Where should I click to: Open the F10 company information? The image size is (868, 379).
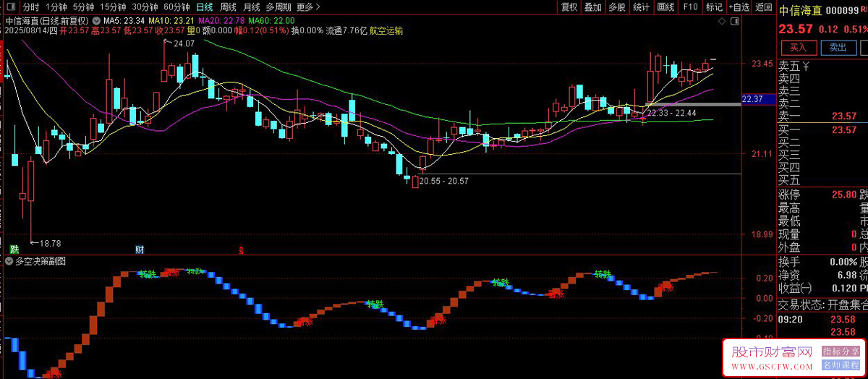pyautogui.click(x=690, y=7)
